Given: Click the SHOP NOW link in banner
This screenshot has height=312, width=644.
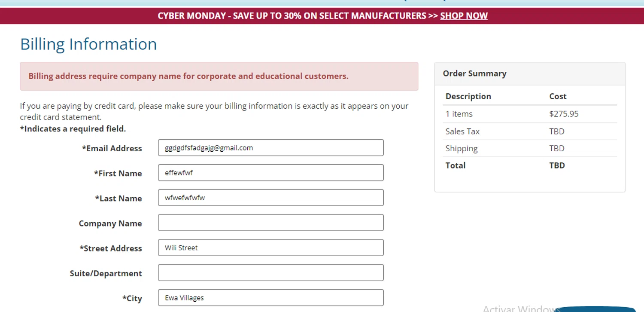Looking at the screenshot, I should 464,16.
